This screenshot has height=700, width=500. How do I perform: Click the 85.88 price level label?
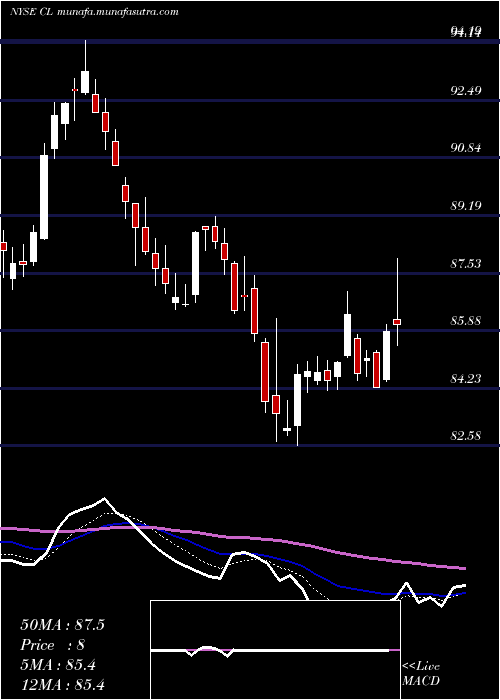[x=466, y=321]
